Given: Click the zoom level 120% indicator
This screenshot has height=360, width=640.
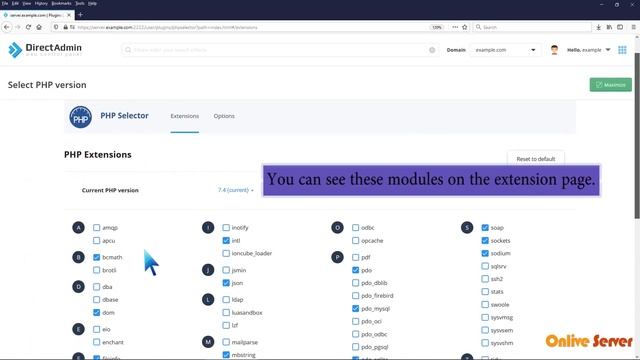Looking at the screenshot, I should pyautogui.click(x=437, y=27).
